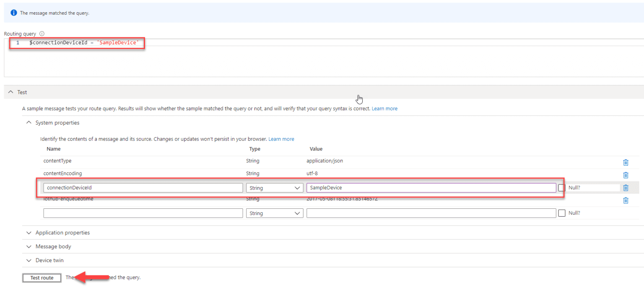This screenshot has height=291, width=644.
Task: Delete the connectionDeviceId property row
Action: [x=626, y=187]
